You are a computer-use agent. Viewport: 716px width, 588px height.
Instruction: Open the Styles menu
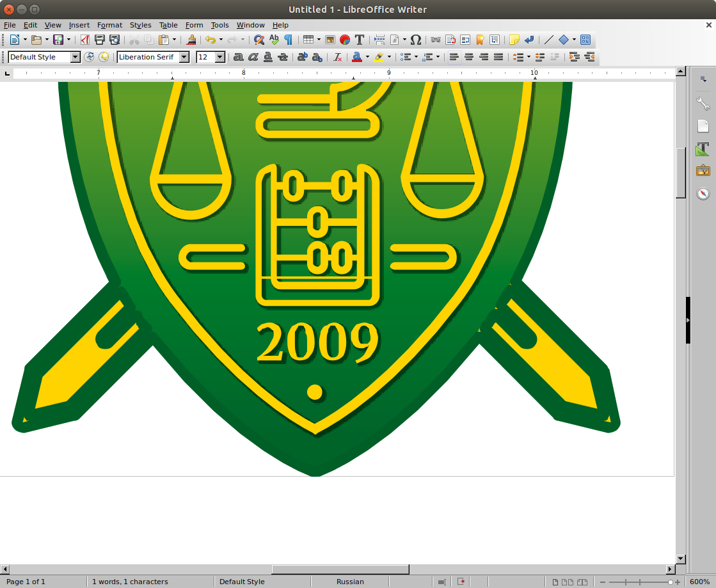pos(140,25)
